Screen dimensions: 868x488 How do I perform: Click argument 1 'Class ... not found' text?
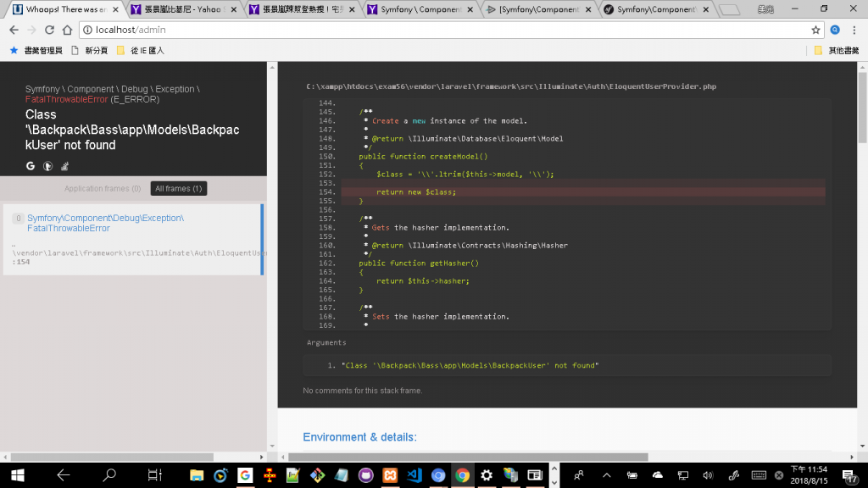(x=470, y=365)
